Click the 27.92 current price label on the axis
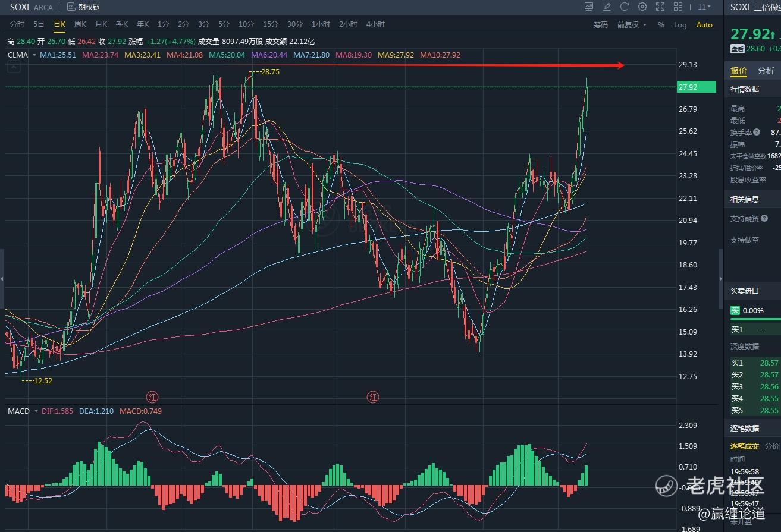Screen dimensions: 781x532 point(697,87)
